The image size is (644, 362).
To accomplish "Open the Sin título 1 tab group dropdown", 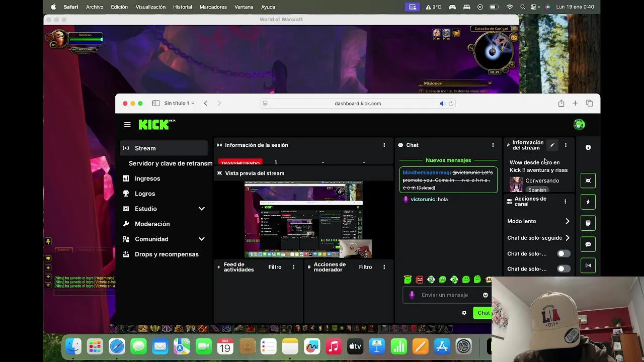I will point(179,103).
